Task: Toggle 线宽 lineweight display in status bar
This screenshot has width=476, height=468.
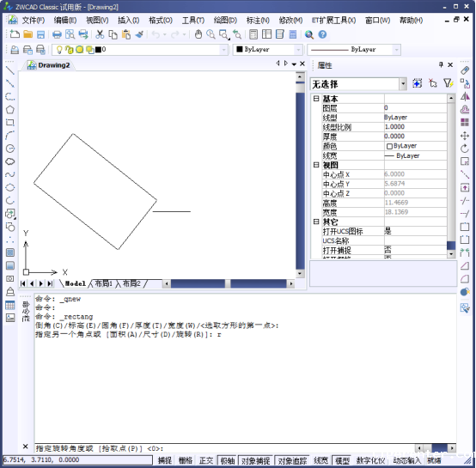Action: (320, 461)
